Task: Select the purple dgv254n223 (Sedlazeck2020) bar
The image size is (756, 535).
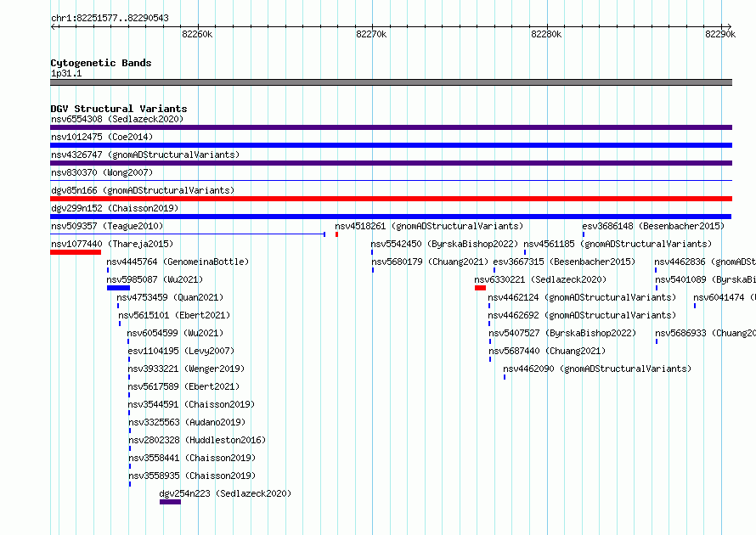Action: (170, 502)
